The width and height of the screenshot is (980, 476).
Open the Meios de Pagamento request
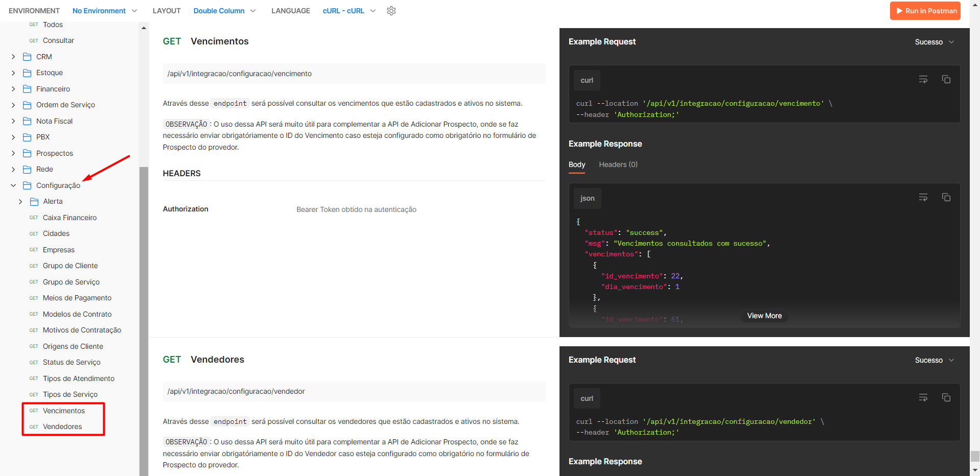click(77, 298)
